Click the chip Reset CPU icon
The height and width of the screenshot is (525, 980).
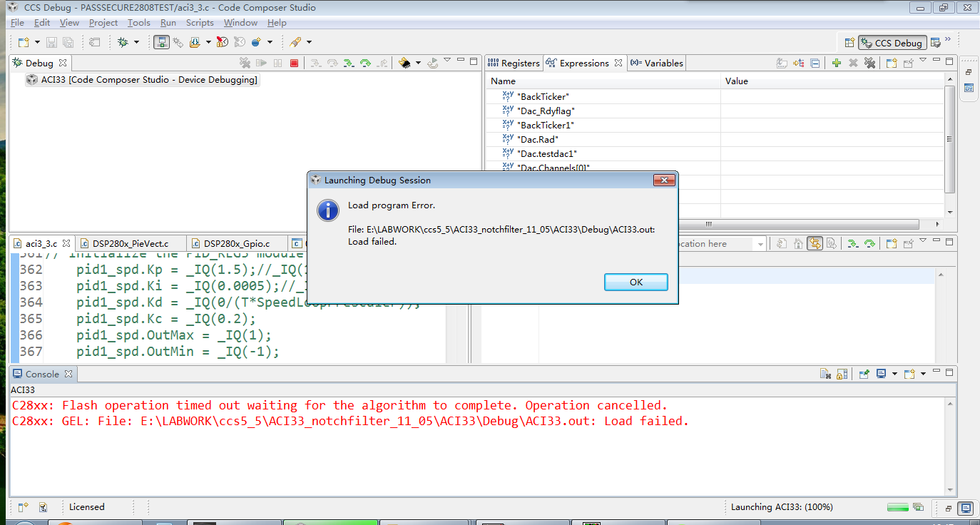tap(404, 63)
